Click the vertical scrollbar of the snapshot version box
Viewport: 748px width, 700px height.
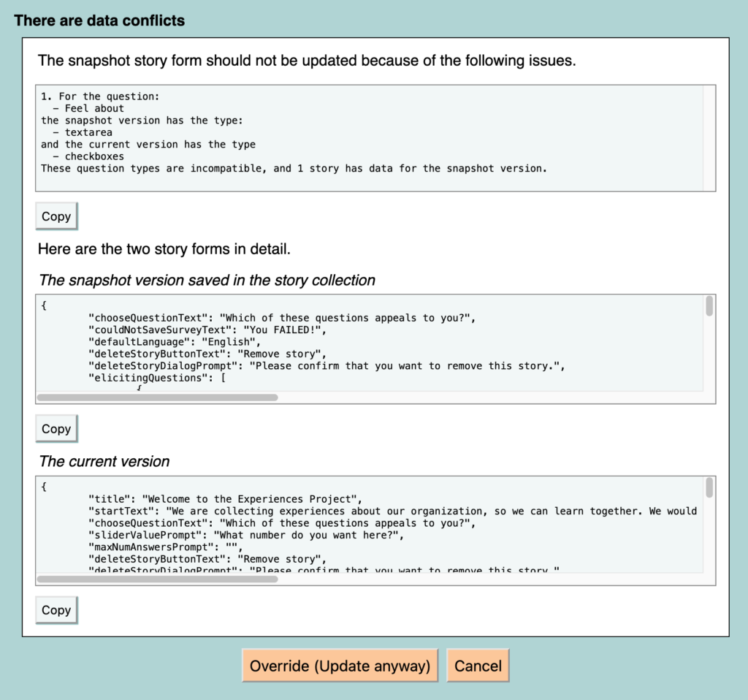point(709,306)
